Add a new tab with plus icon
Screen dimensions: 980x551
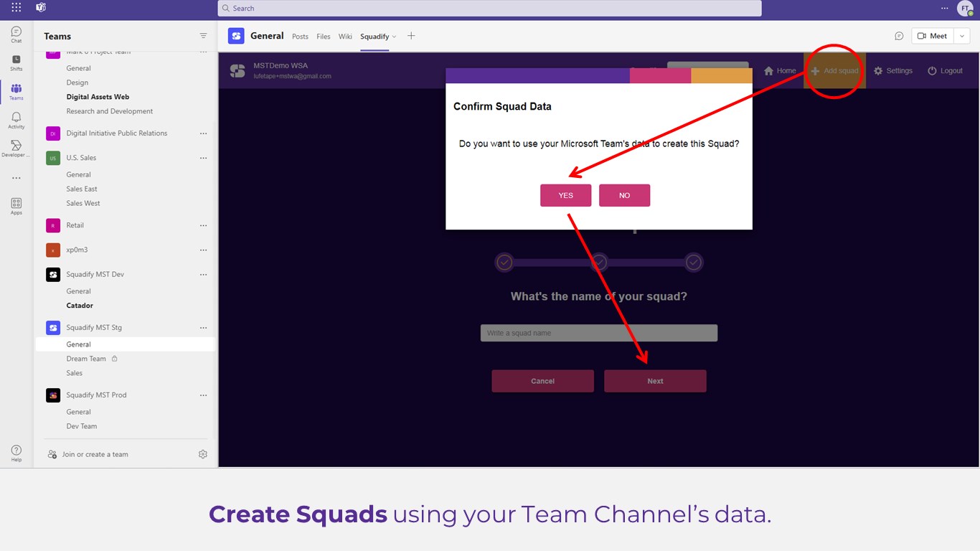[x=411, y=36]
